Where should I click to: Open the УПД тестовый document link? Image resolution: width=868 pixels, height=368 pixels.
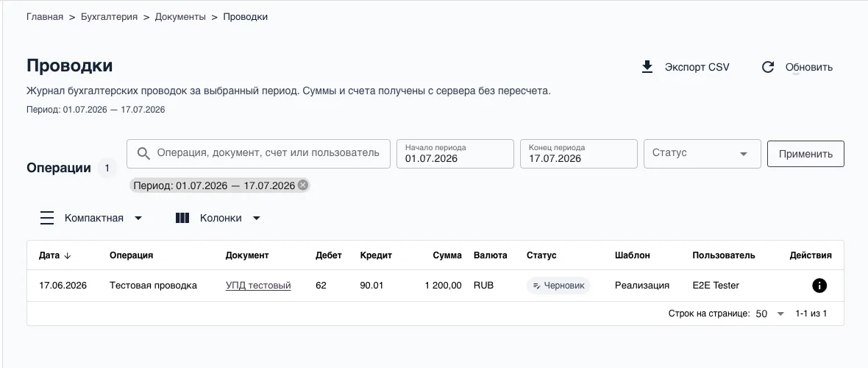(258, 286)
